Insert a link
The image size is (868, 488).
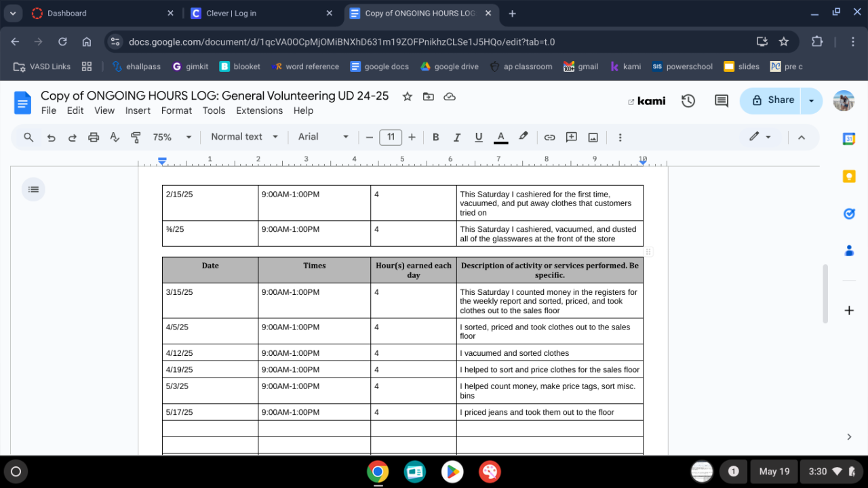550,137
